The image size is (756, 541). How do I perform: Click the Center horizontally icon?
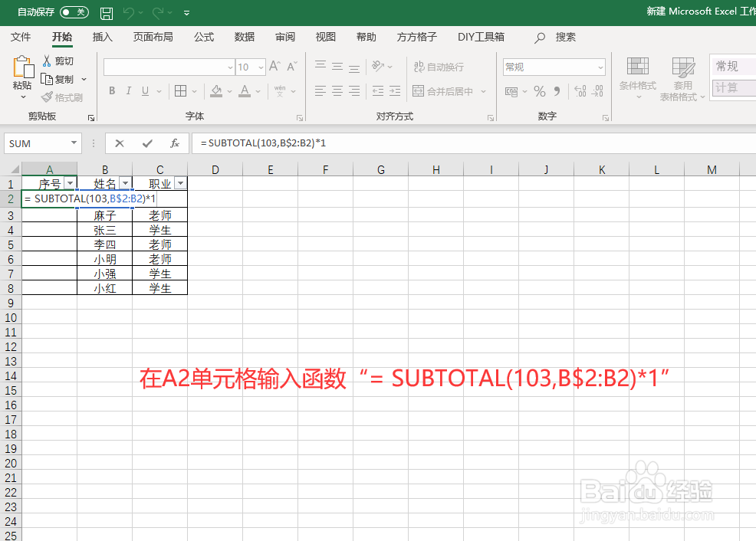337,90
